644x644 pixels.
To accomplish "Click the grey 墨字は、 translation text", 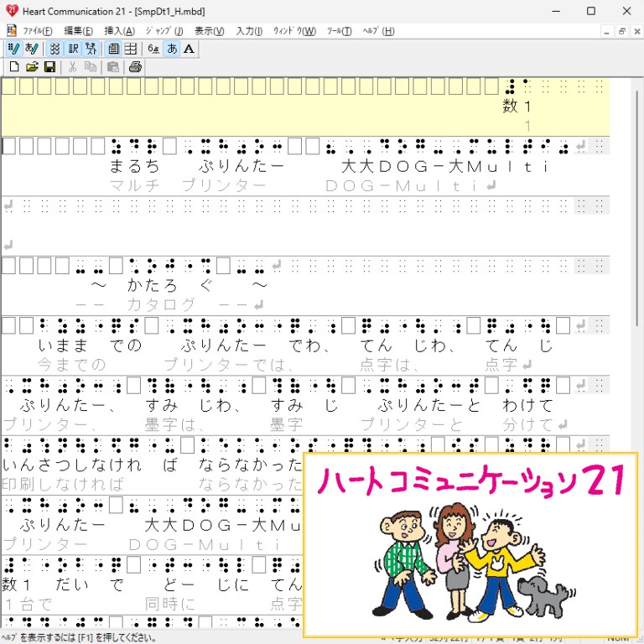I will (x=174, y=424).
